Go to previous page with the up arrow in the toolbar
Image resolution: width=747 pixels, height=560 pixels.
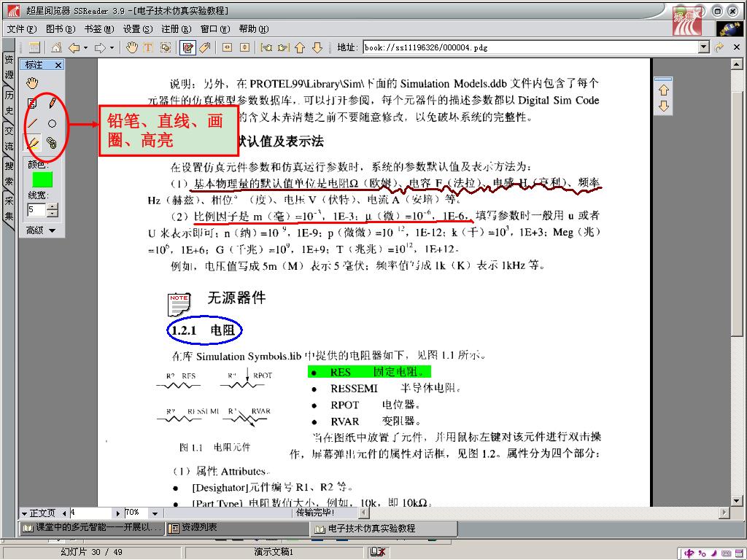click(x=300, y=47)
